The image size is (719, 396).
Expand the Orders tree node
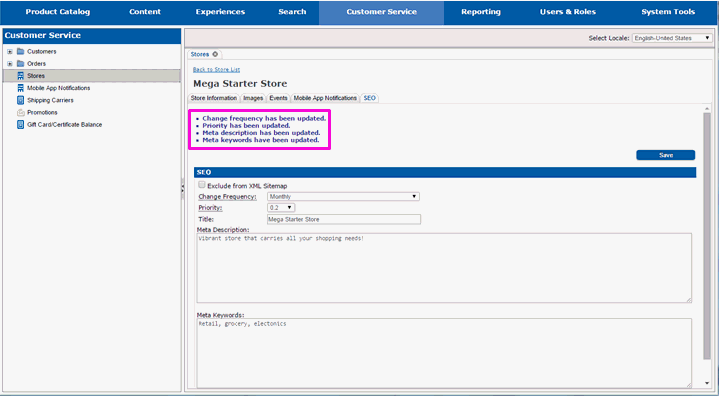point(10,64)
